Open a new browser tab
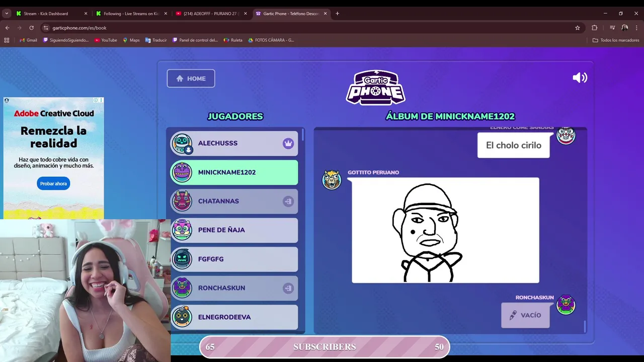The height and width of the screenshot is (362, 644). pos(337,14)
